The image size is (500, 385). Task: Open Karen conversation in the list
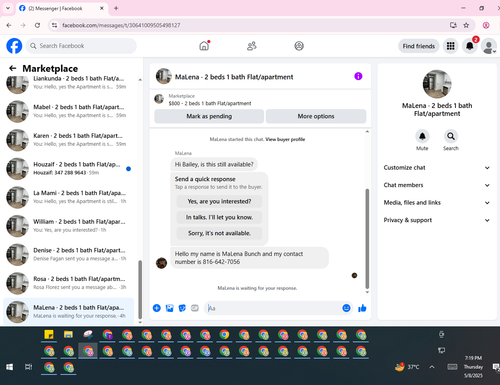point(70,140)
